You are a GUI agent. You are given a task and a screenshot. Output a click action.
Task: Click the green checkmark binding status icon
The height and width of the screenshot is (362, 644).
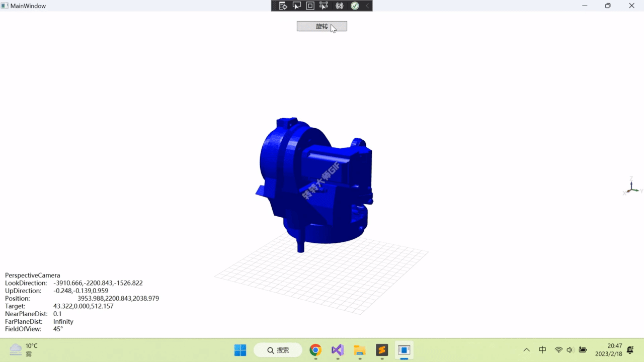click(355, 6)
